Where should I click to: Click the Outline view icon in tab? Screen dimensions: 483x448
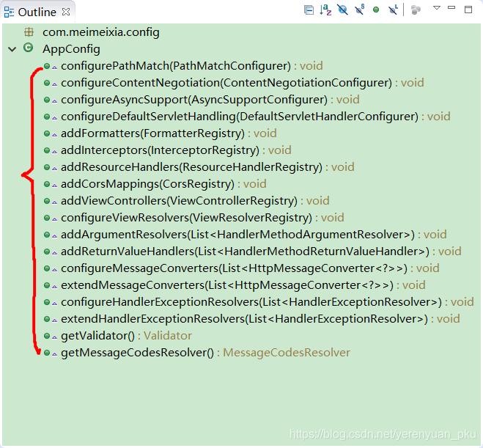9,12
